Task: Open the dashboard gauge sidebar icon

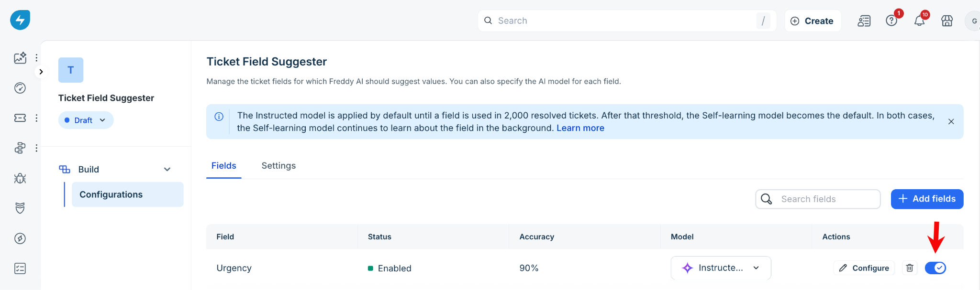Action: [20, 88]
